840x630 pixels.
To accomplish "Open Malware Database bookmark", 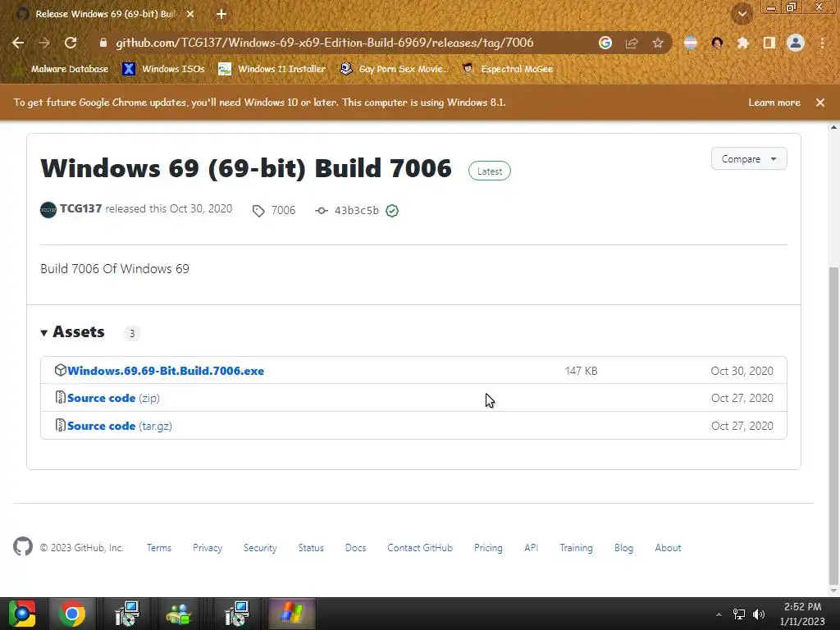I will [61, 69].
